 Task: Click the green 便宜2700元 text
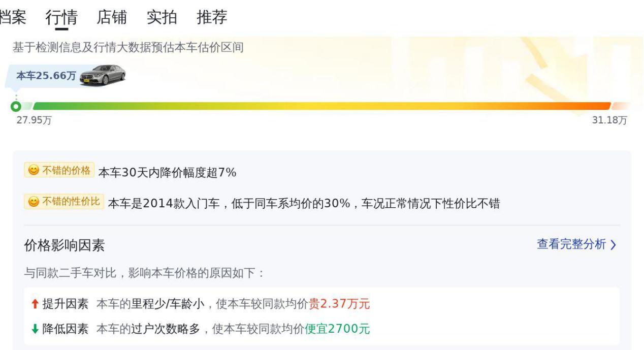coord(337,329)
